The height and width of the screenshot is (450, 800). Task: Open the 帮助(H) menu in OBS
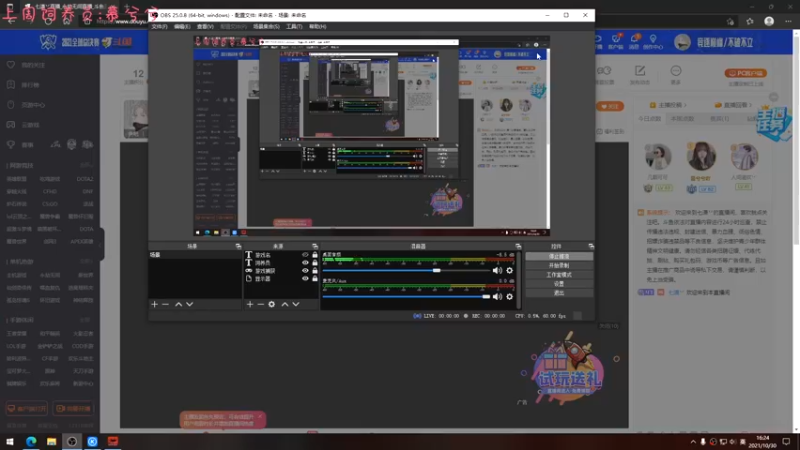click(317, 27)
